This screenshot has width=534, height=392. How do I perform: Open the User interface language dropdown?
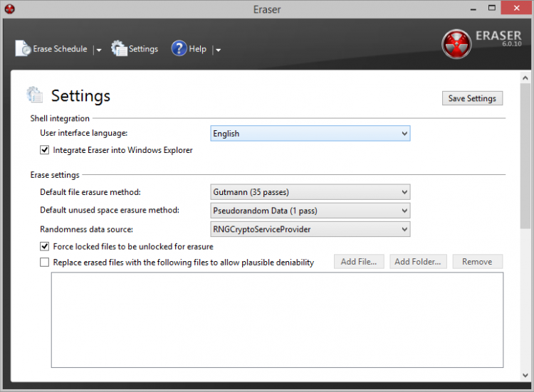(310, 133)
